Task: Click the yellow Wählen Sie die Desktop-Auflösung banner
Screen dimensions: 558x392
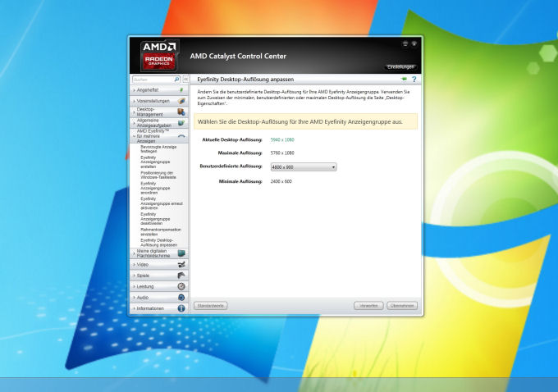Action: click(305, 121)
